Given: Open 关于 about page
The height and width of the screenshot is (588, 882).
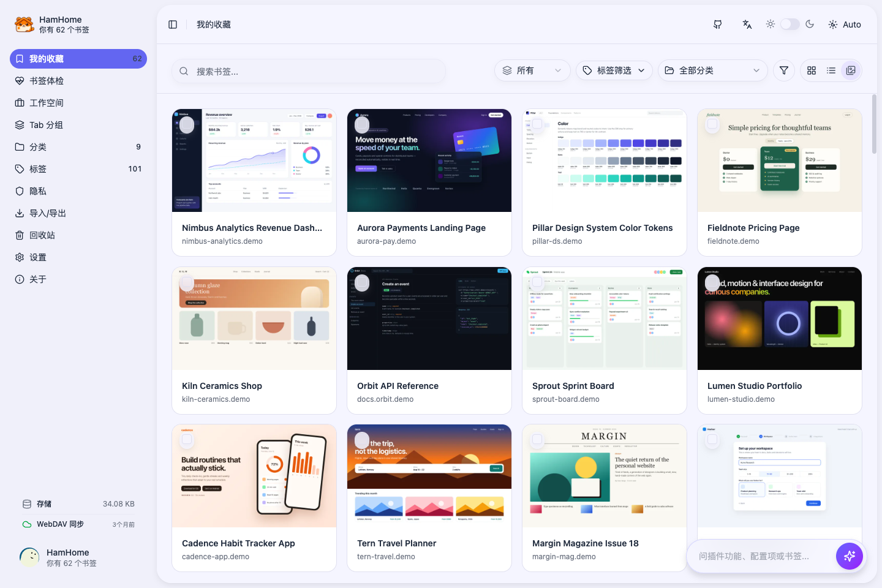Looking at the screenshot, I should pos(78,279).
